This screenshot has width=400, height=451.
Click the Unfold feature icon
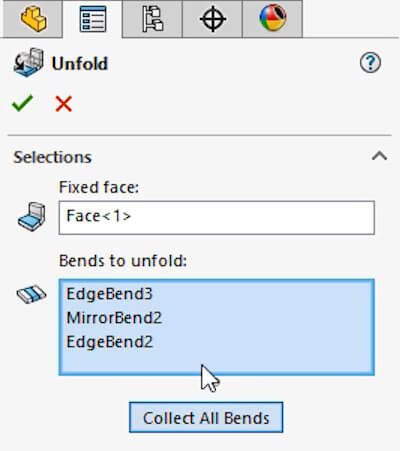tap(29, 63)
